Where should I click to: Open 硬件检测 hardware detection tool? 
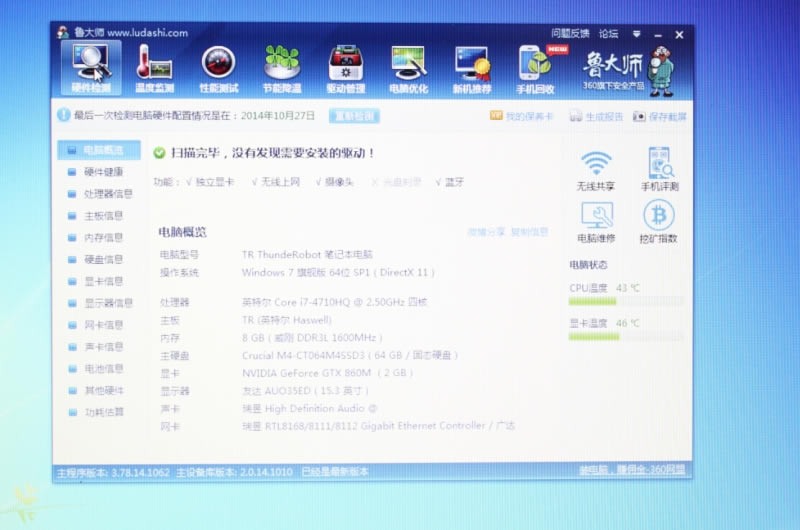pos(91,68)
